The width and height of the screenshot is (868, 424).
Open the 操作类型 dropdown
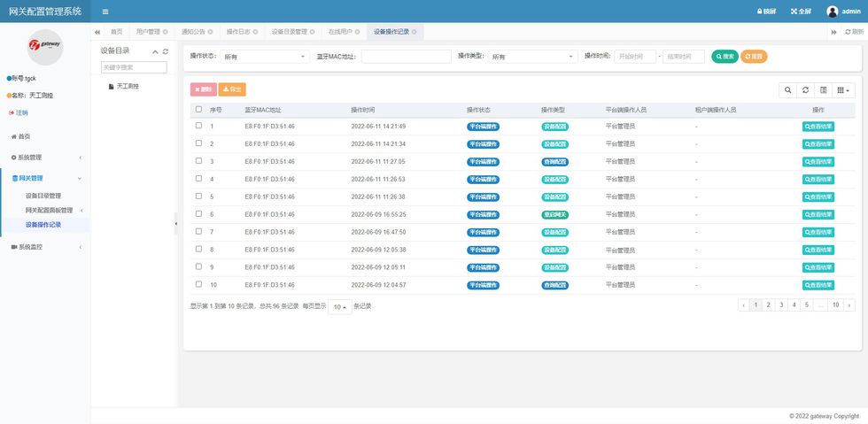click(x=532, y=57)
